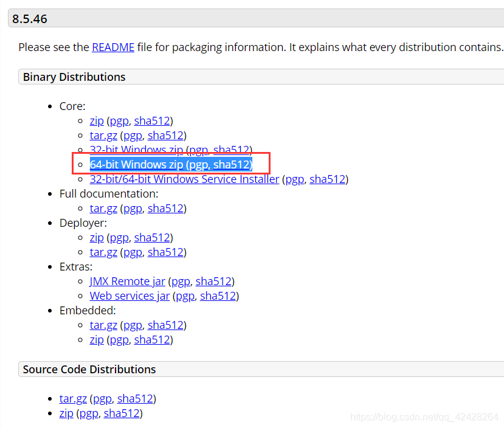Open sha512 checksum for Core zip
504x428 pixels.
pyautogui.click(x=152, y=121)
